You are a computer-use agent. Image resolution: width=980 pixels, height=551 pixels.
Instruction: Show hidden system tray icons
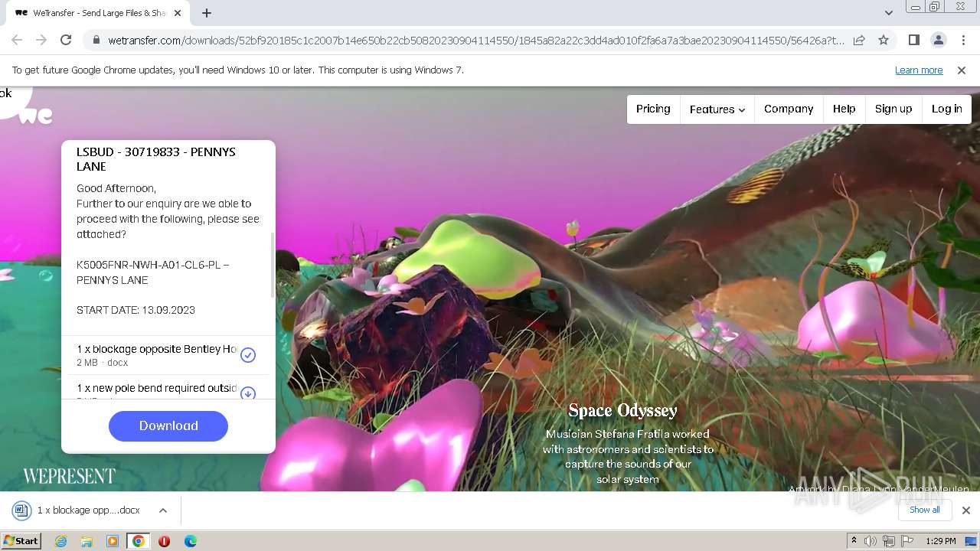(854, 541)
